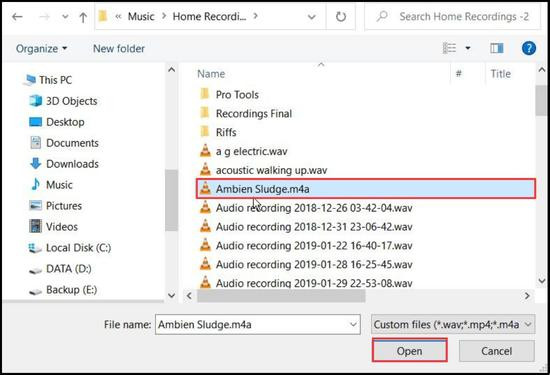Select the Riffs folder
The height and width of the screenshot is (375, 550).
click(226, 133)
